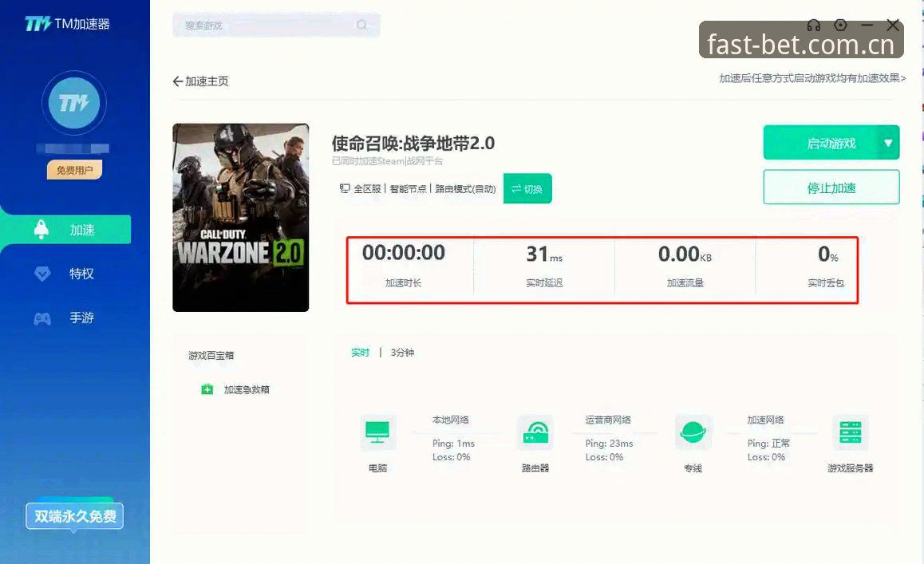
Task: Click the 0% 实时丢包 value
Action: point(828,254)
